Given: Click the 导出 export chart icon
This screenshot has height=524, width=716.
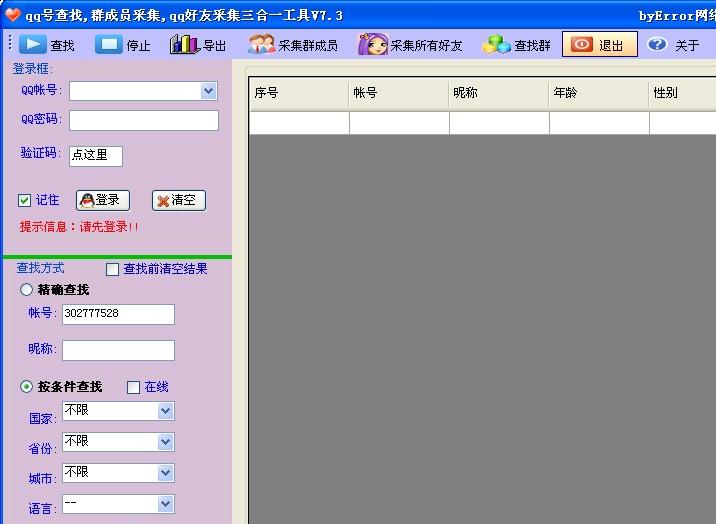Looking at the screenshot, I should coord(185,44).
